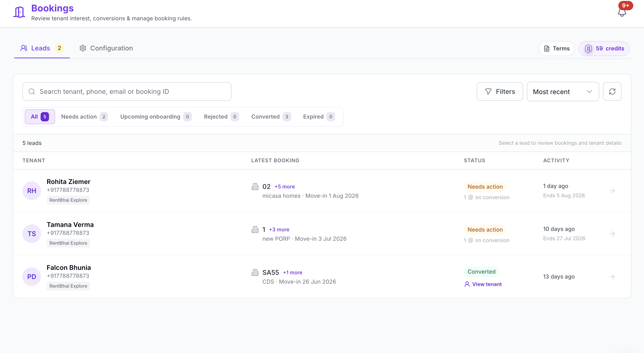Viewport: 644px width, 353px height.
Task: Click the TS avatar for Tamana Verma
Action: (32, 234)
